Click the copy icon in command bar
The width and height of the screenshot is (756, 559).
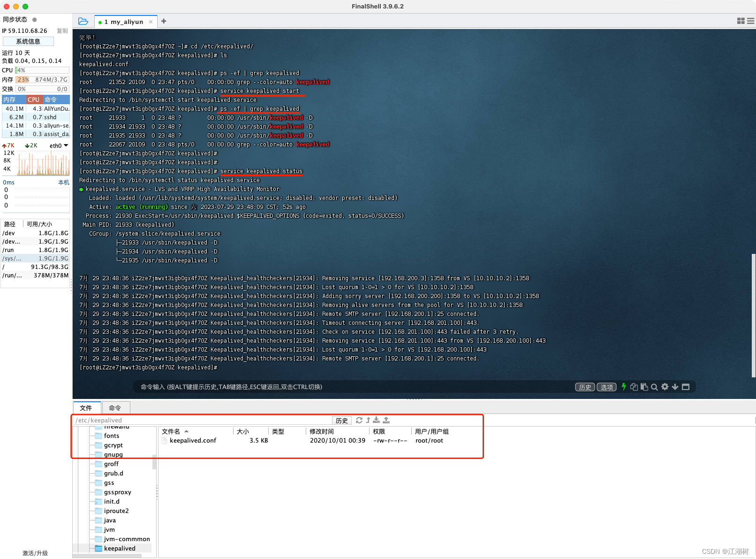click(x=634, y=387)
